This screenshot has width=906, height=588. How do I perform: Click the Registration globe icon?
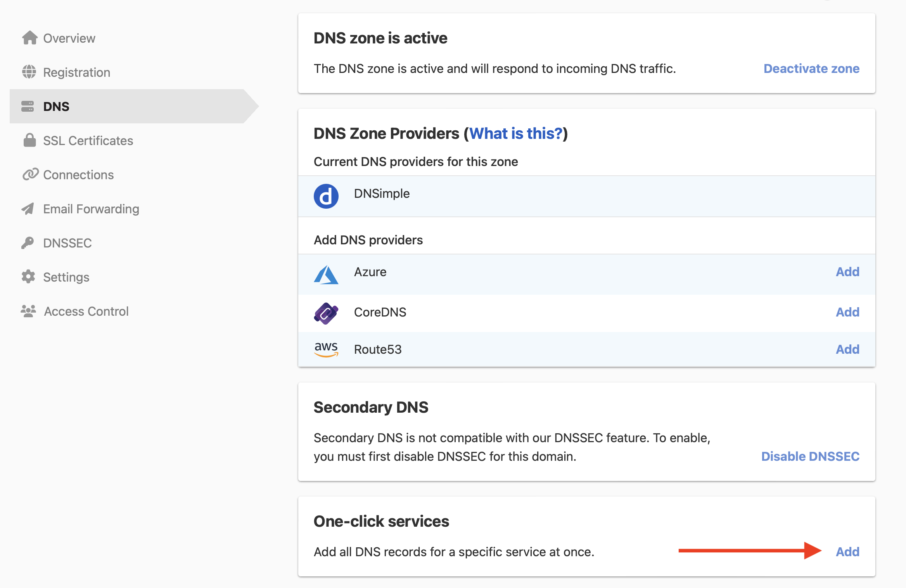pyautogui.click(x=29, y=72)
